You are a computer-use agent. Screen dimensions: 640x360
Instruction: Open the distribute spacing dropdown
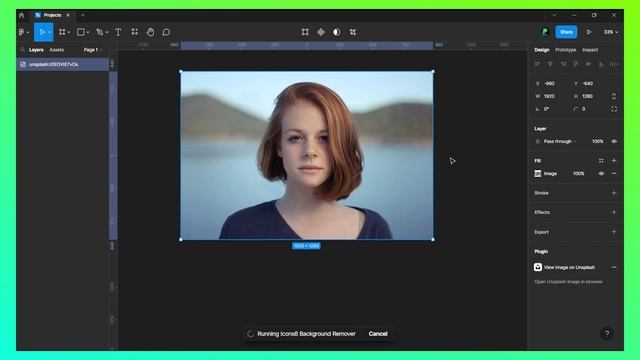(x=614, y=64)
